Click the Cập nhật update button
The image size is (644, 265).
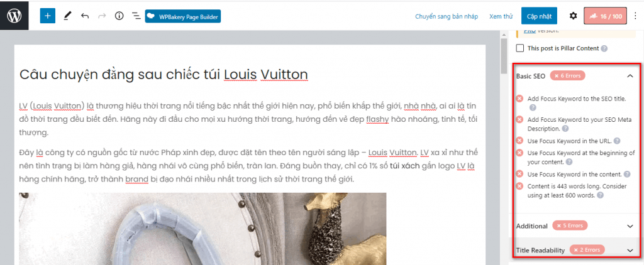coord(539,16)
